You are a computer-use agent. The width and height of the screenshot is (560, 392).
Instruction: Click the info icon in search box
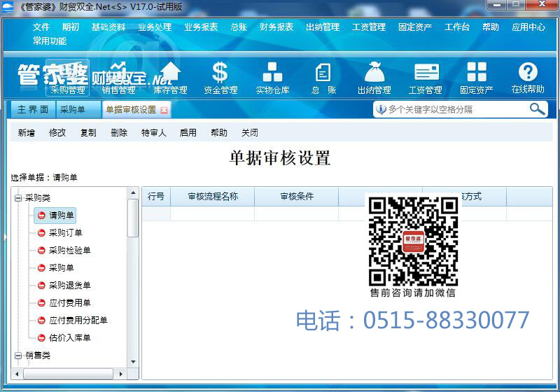381,109
